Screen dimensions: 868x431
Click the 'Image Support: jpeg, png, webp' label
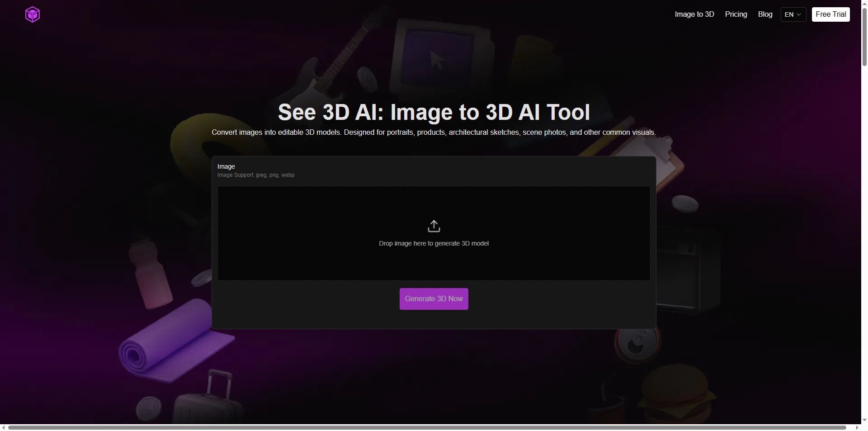[x=256, y=175]
